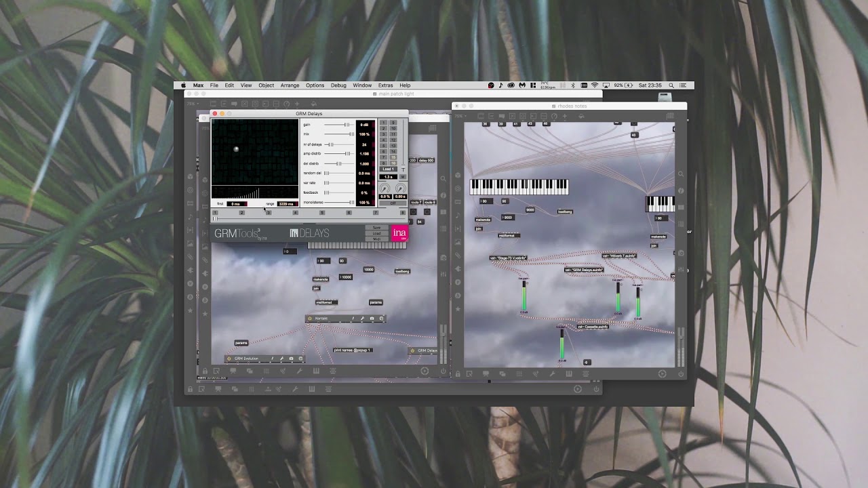This screenshot has height=488, width=868.
Task: Open the Debug menu
Action: (338, 85)
